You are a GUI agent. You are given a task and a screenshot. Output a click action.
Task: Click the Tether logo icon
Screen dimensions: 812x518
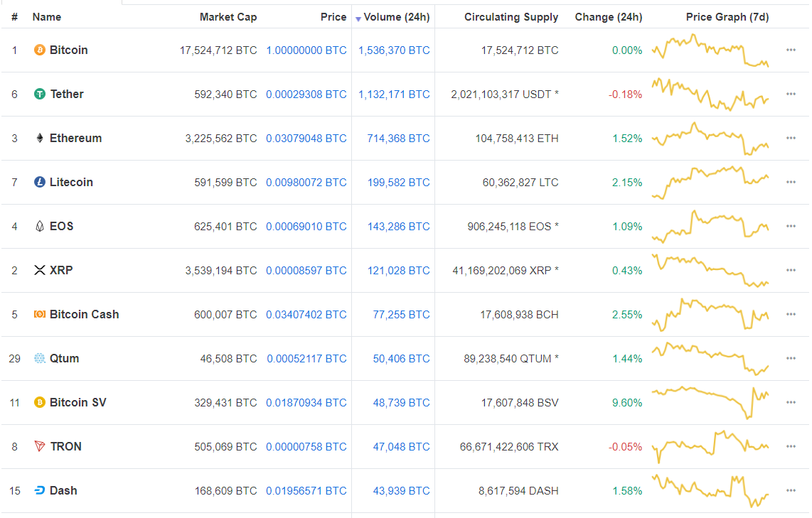[40, 94]
